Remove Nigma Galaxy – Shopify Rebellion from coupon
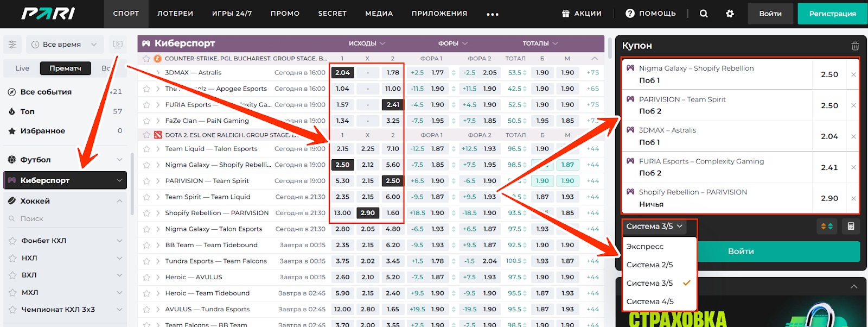868x327 pixels. coord(853,74)
